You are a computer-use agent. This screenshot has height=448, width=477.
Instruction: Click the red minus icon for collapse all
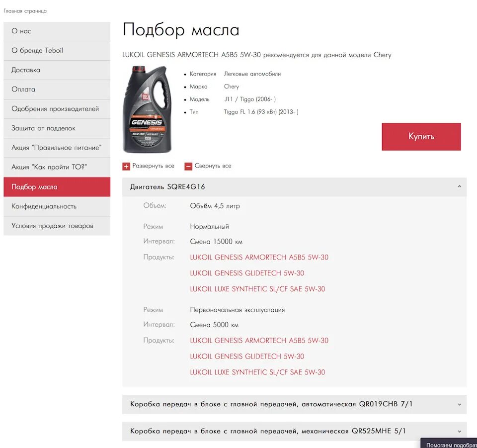[x=188, y=167]
